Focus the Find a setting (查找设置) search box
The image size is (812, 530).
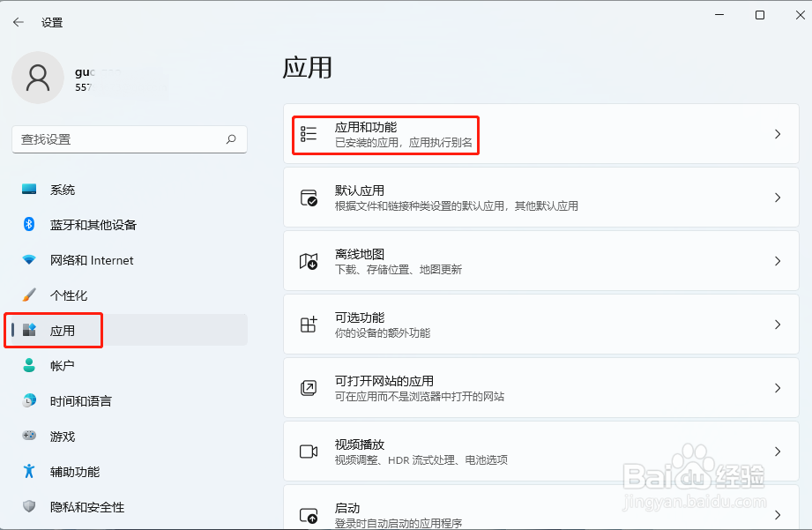119,139
